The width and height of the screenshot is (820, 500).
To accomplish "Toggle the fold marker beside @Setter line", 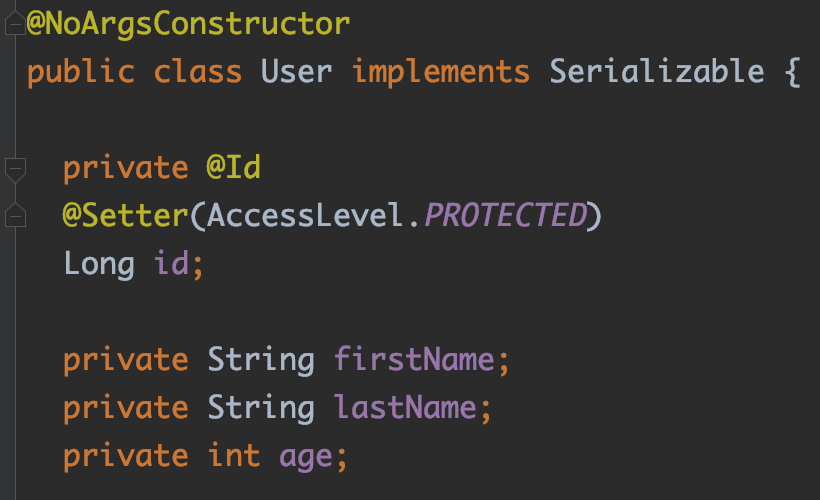I will pyautogui.click(x=14, y=215).
